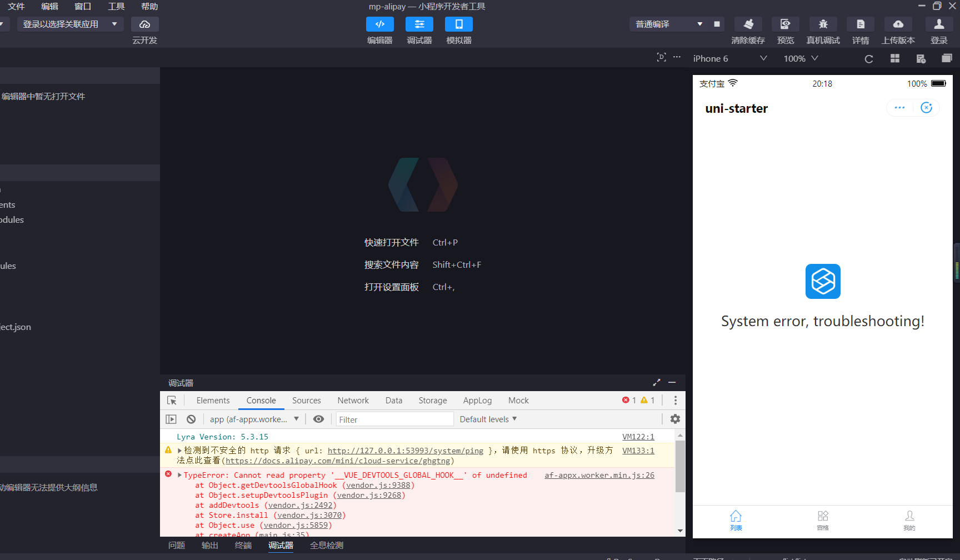This screenshot has width=960, height=560.
Task: Open the af-appx.worker.min.js:26 source link
Action: tap(599, 476)
